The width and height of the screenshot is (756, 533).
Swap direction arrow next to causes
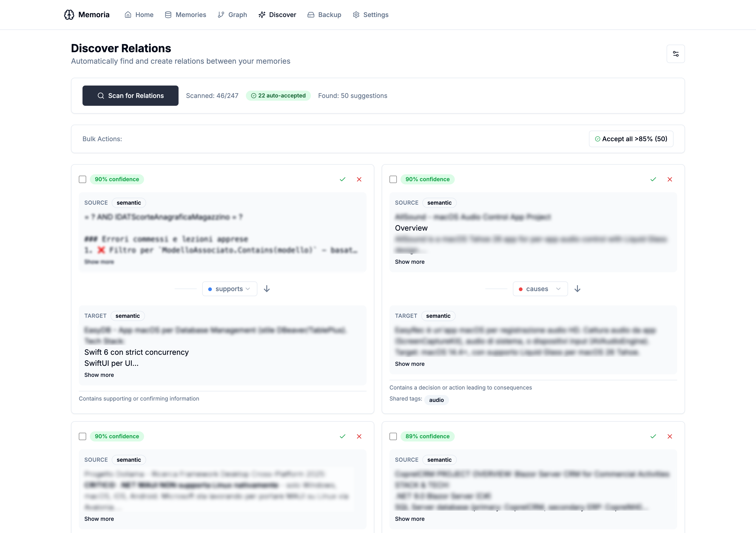click(x=577, y=289)
